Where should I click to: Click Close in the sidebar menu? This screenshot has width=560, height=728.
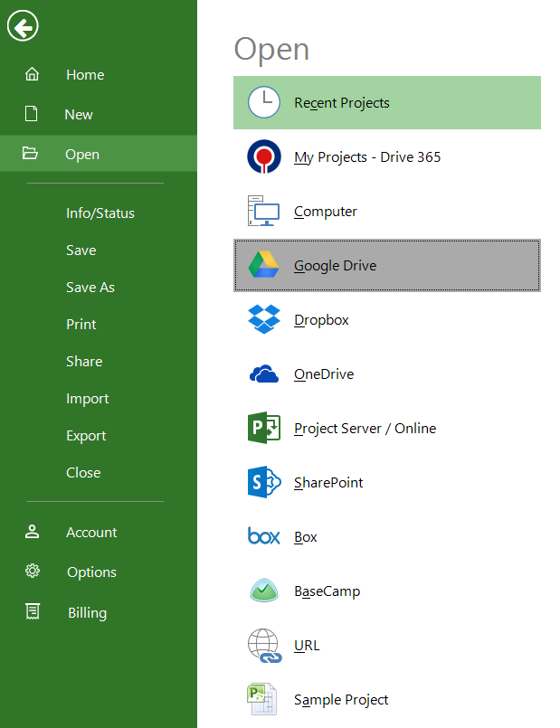click(x=83, y=473)
